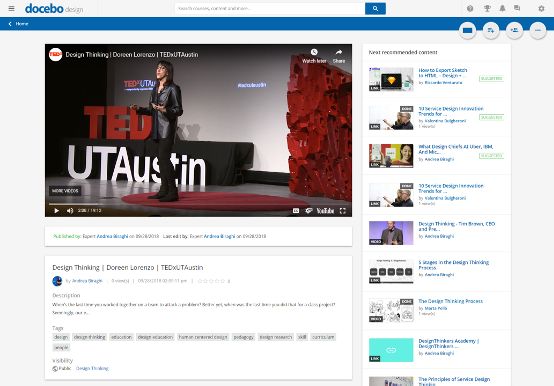The height and width of the screenshot is (386, 554).
Task: Select the 'design thinking' tag
Action: coord(89,337)
